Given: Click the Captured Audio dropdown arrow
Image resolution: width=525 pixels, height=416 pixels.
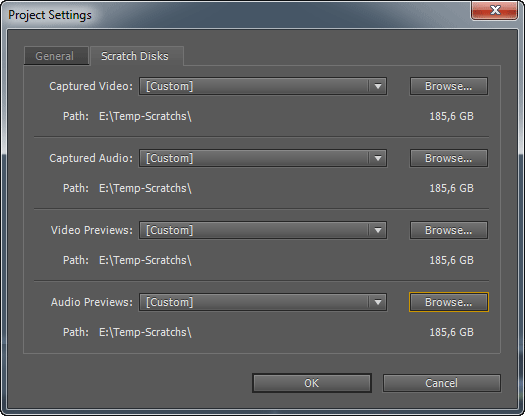Looking at the screenshot, I should 378,158.
